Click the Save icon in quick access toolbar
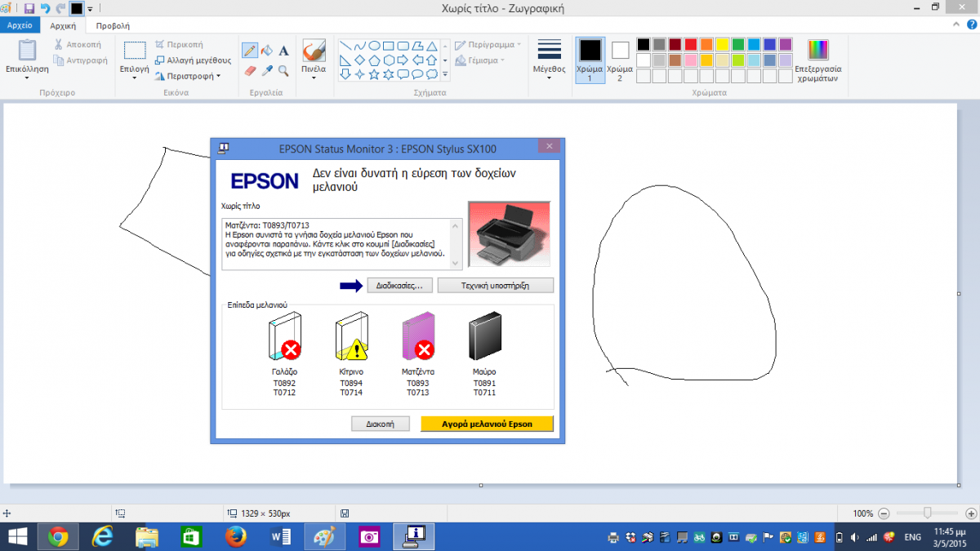 pyautogui.click(x=29, y=8)
